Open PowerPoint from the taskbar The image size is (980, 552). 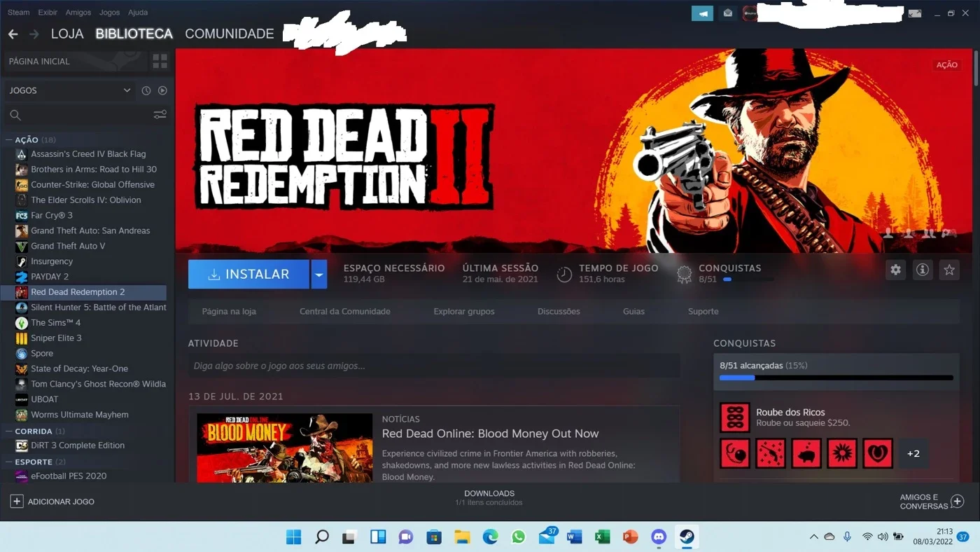point(630,537)
